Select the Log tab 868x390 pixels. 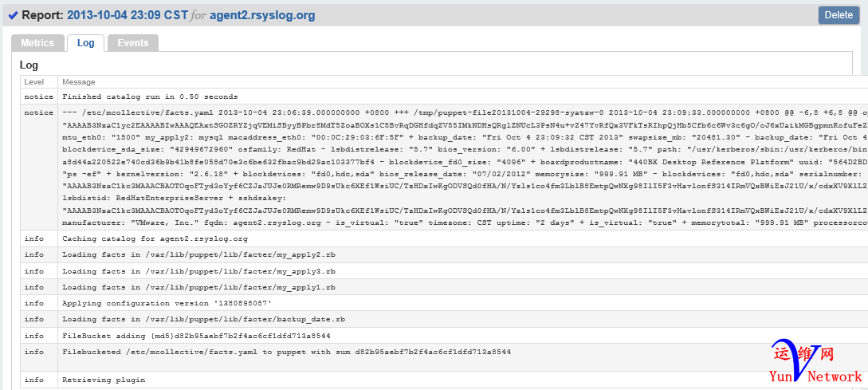pos(86,42)
